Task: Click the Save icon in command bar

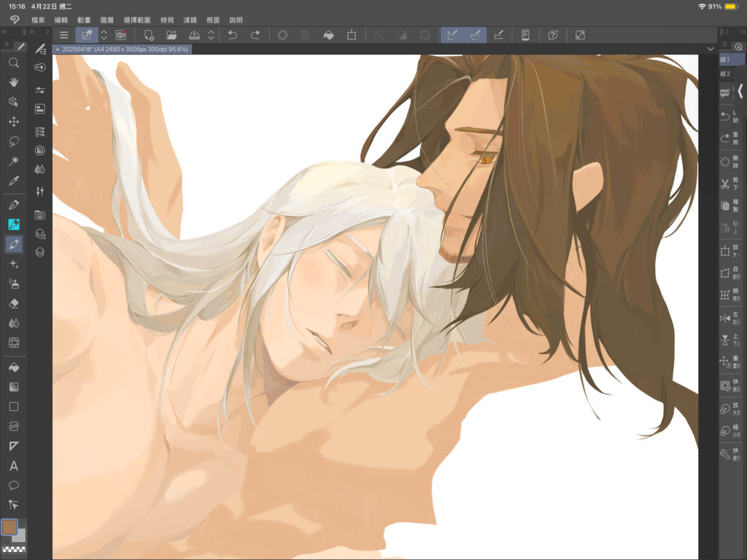Action: click(x=194, y=35)
